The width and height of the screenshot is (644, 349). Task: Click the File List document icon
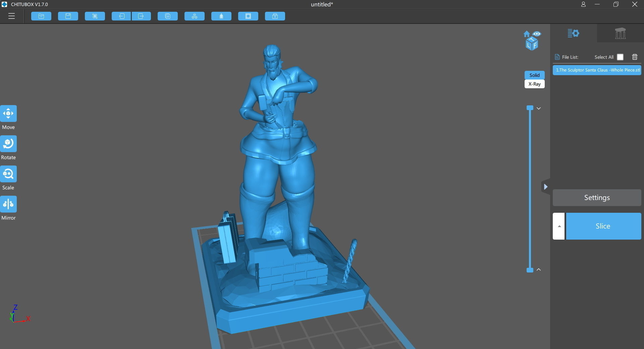557,57
